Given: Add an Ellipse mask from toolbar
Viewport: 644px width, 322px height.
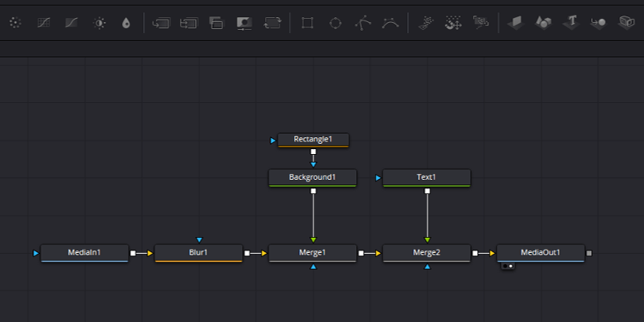Looking at the screenshot, I should 335,23.
